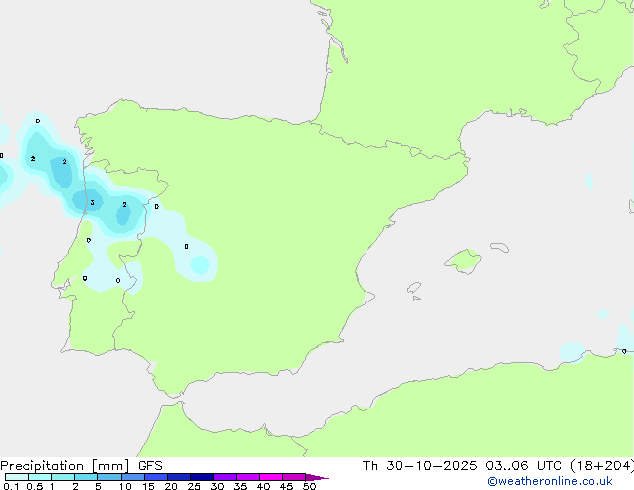The height and width of the screenshot is (490, 634).
Task: Click the 'GFS' model label
Action: pyautogui.click(x=150, y=466)
